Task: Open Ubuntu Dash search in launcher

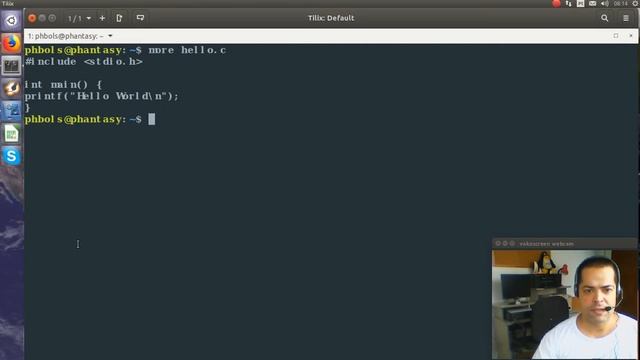Action: pyautogui.click(x=11, y=20)
